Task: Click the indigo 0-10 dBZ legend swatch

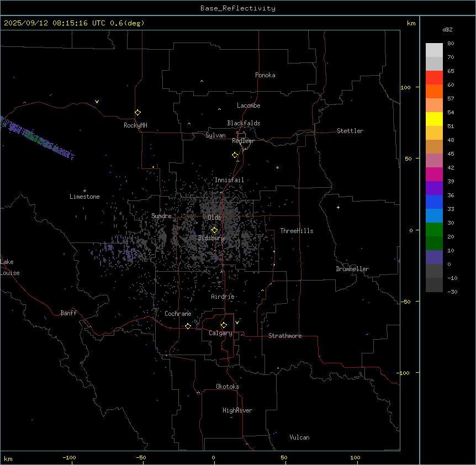Action: 434,257
